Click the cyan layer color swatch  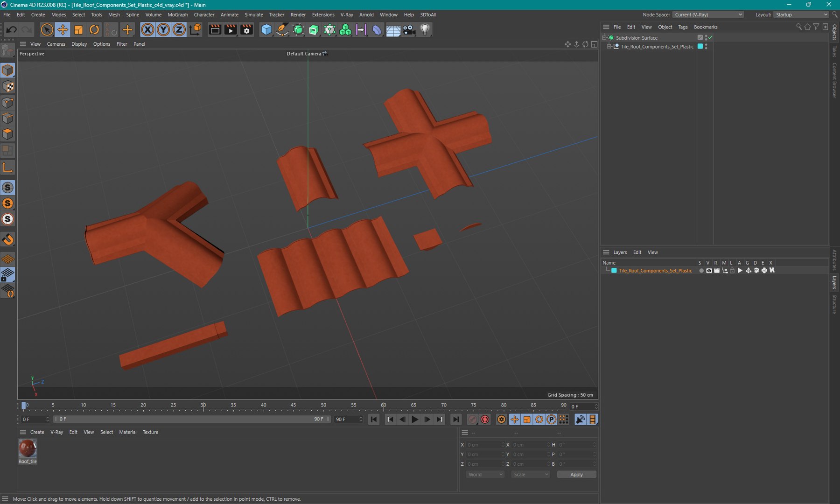pos(614,271)
